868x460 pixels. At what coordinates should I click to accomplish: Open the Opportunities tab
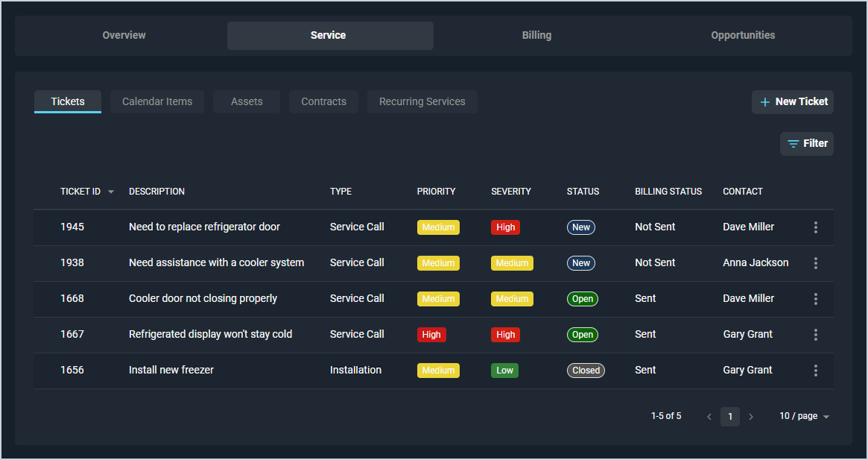click(743, 36)
